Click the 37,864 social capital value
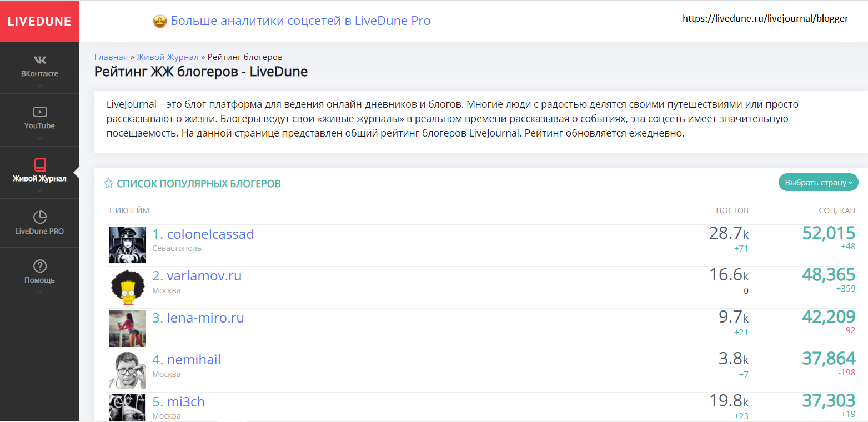Image resolution: width=868 pixels, height=422 pixels. [829, 359]
